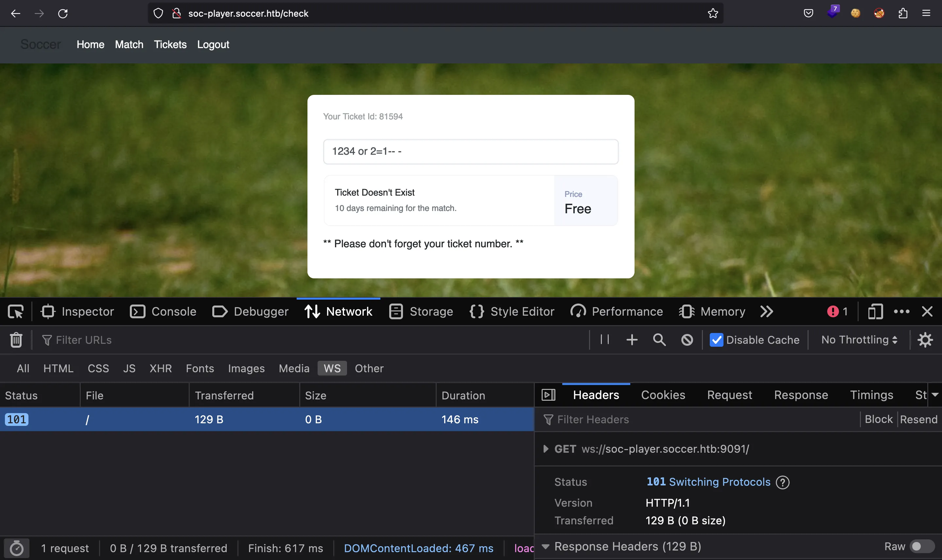Viewport: 942px width, 560px height.
Task: Open the Firefox hamburger menu
Action: (926, 14)
